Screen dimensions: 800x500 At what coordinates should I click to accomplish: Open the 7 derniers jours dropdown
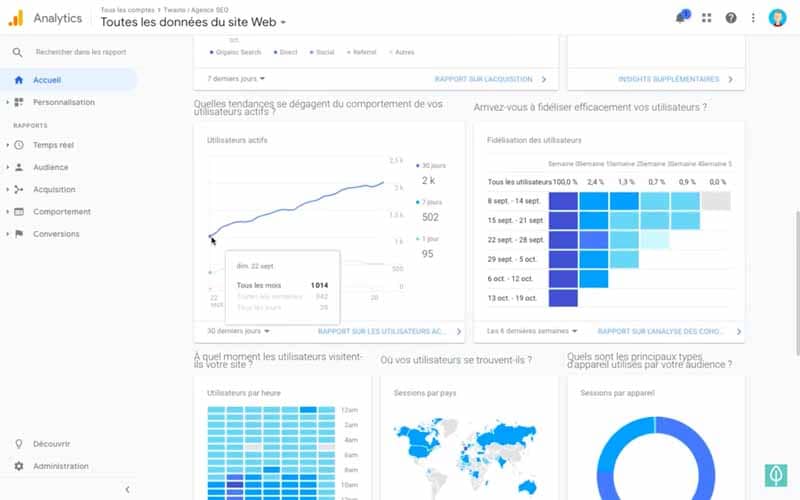point(236,79)
